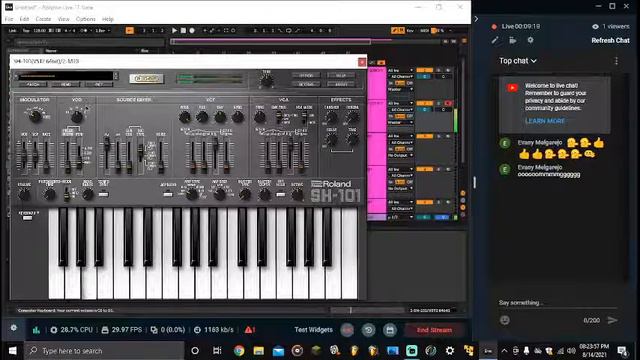Adjust the Volume knob on SH-101
Image resolution: width=640 pixels, height=360 pixels.
click(24, 195)
